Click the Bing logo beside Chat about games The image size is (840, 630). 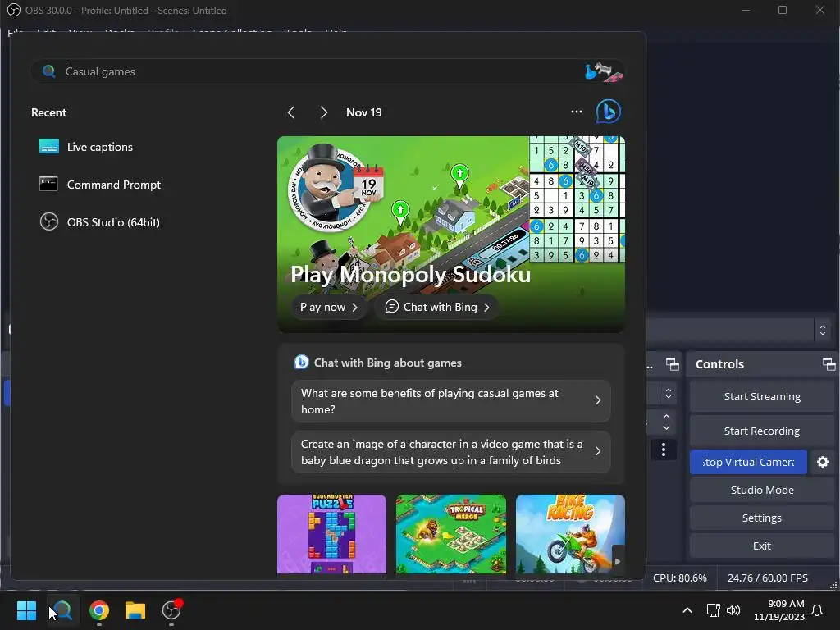(302, 363)
